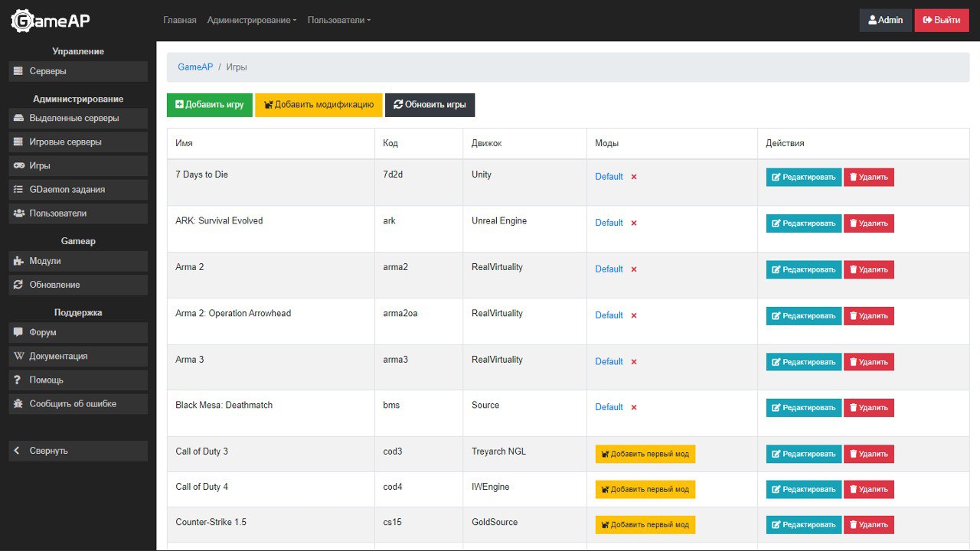Delete Call of Duty 3 game
Screen dimensions: 980x551
tap(869, 454)
